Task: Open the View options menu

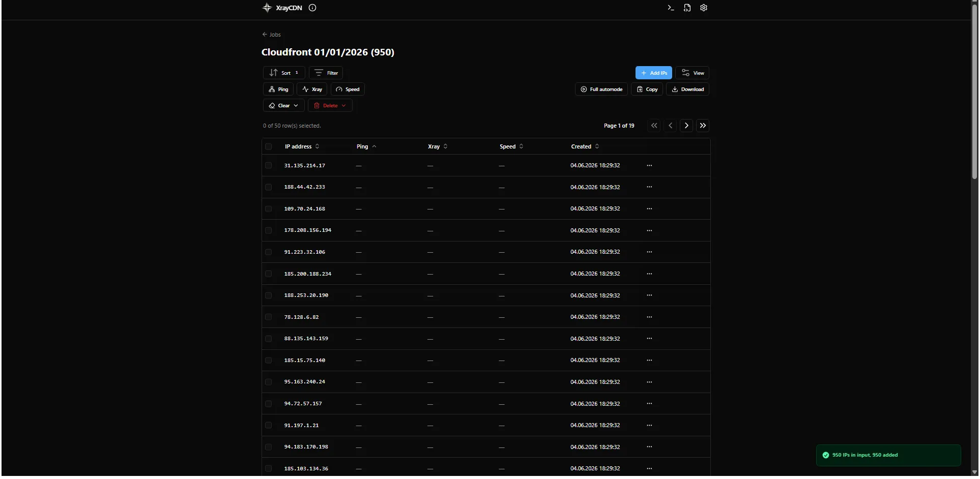Action: pyautogui.click(x=693, y=73)
